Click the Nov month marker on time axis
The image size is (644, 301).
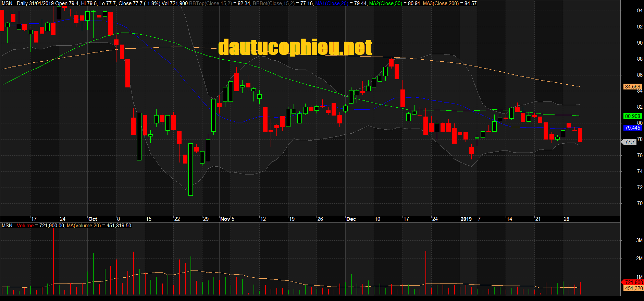[225, 219]
